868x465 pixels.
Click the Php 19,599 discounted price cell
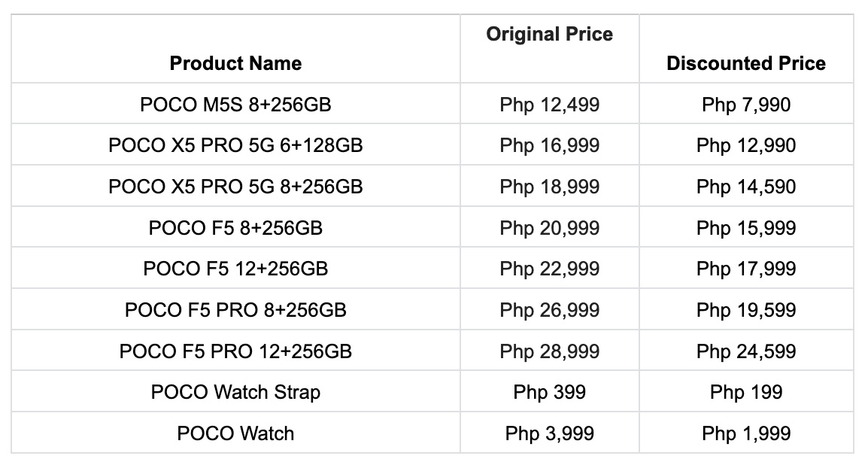[746, 309]
